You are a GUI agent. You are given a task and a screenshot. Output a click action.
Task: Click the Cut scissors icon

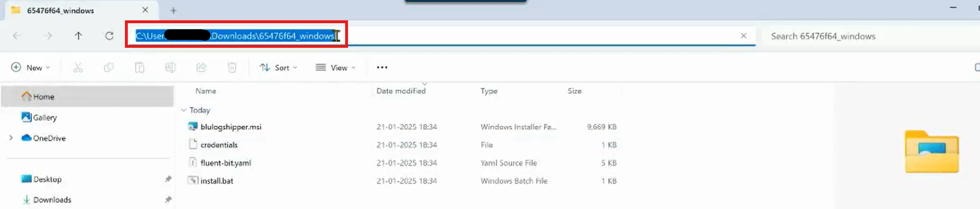pos(78,68)
